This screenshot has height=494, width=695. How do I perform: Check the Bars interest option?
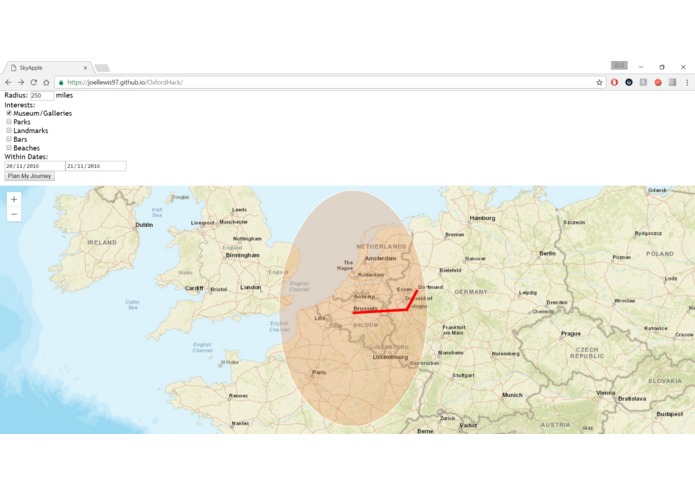[9, 139]
